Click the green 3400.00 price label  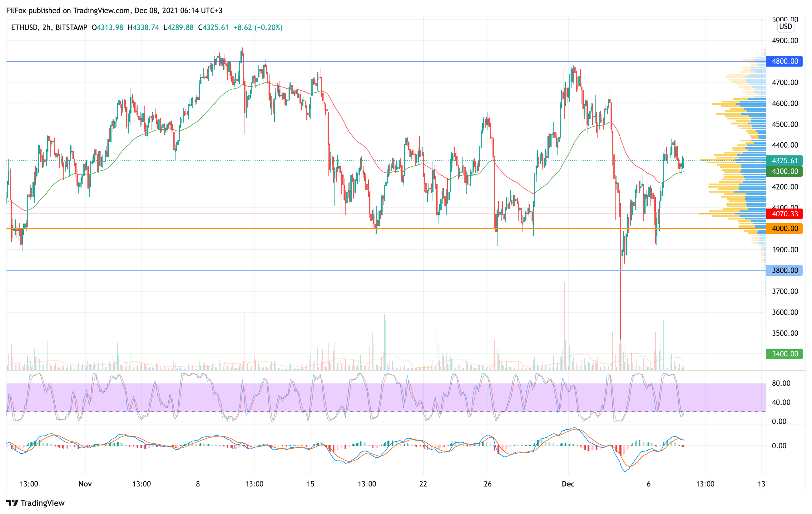click(x=784, y=354)
